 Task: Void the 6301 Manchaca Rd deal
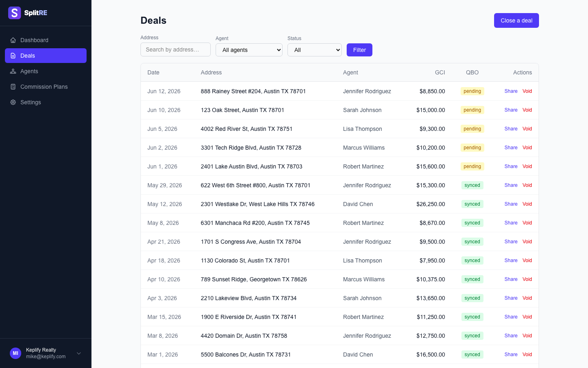[527, 223]
